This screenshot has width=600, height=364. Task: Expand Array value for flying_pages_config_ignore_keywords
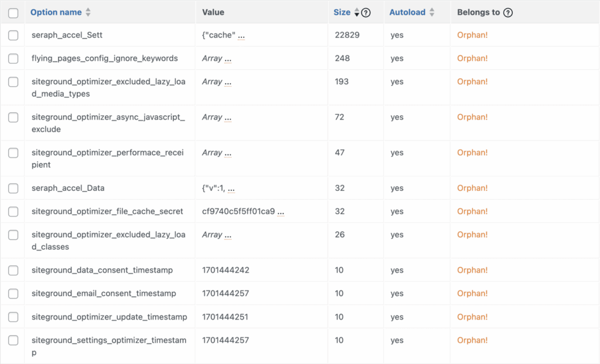228,60
